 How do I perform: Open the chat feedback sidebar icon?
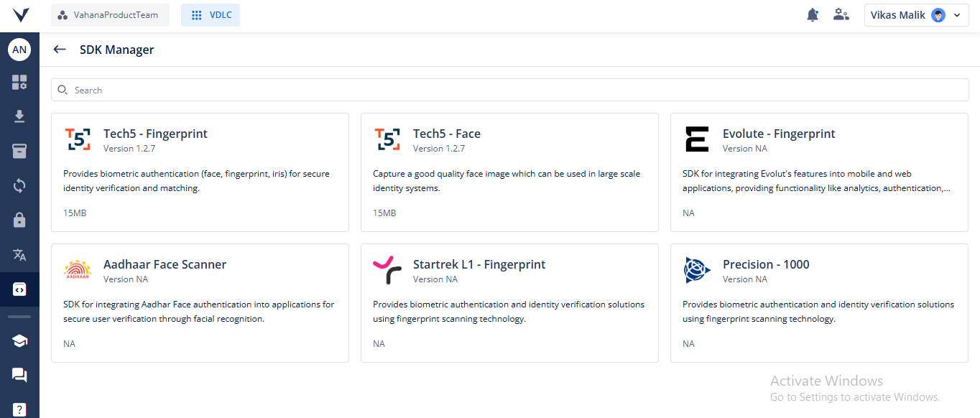click(x=19, y=375)
